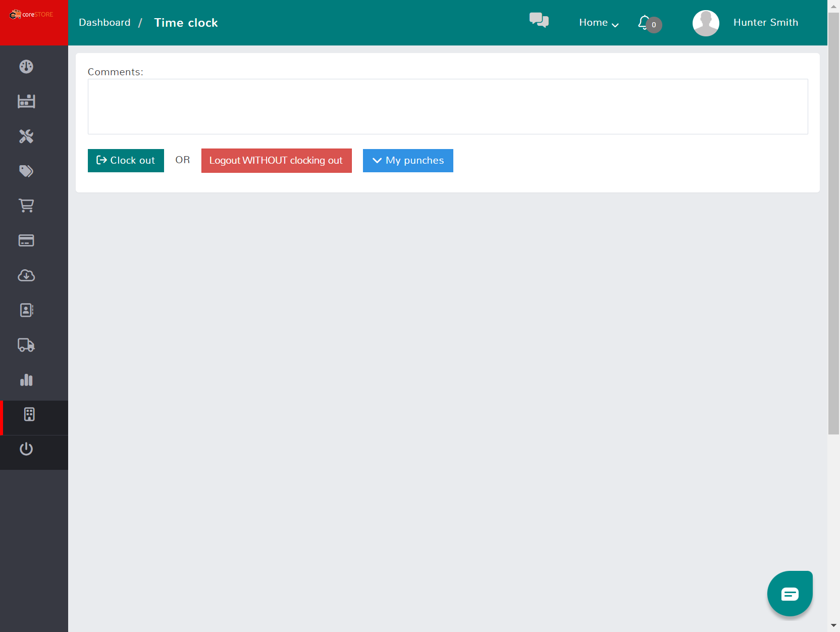Open the price tags sidebar icon

pos(26,171)
